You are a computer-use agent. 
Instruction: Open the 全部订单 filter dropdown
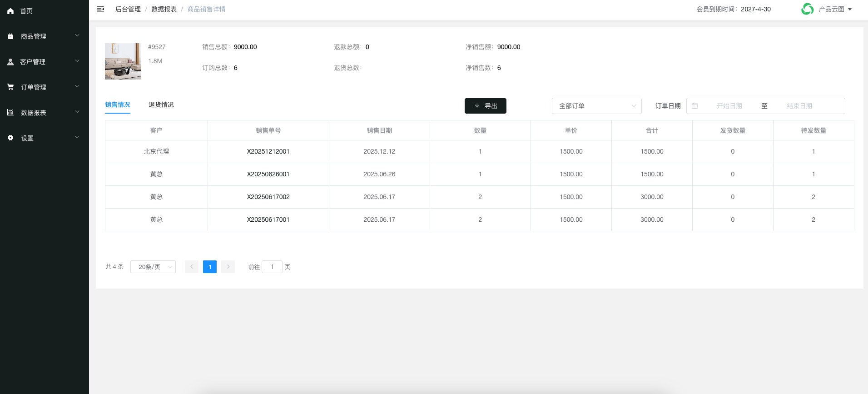pos(596,106)
